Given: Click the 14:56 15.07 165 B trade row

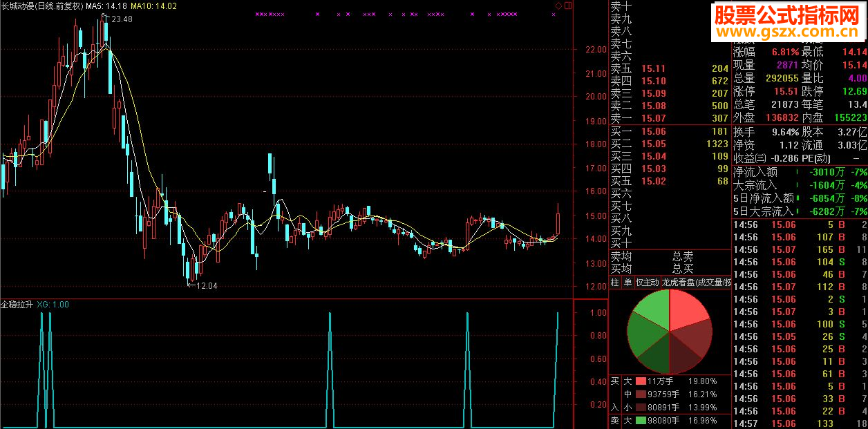Looking at the screenshot, I should point(800,249).
